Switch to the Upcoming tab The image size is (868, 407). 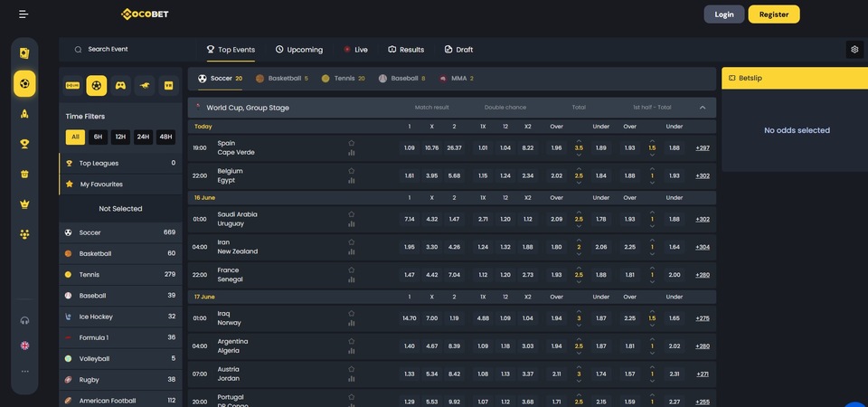click(x=299, y=50)
